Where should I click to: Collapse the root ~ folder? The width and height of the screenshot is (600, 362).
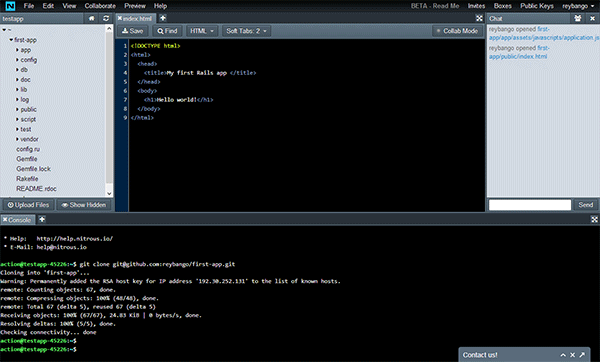click(4, 29)
